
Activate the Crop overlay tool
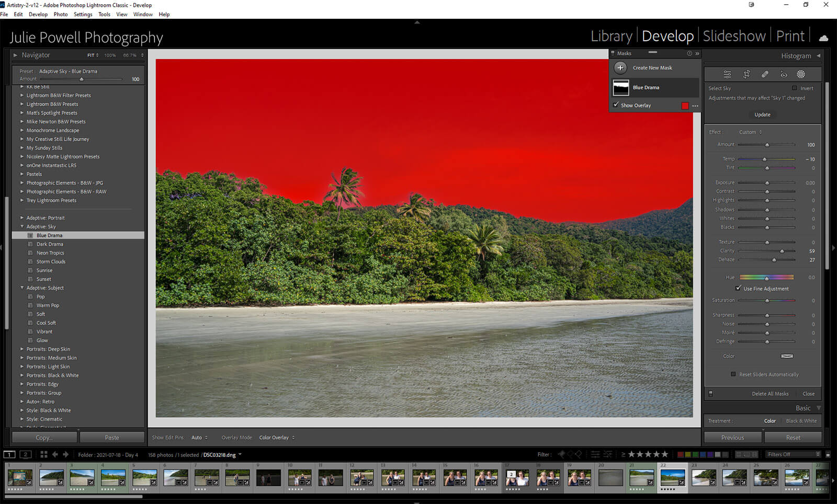point(746,74)
